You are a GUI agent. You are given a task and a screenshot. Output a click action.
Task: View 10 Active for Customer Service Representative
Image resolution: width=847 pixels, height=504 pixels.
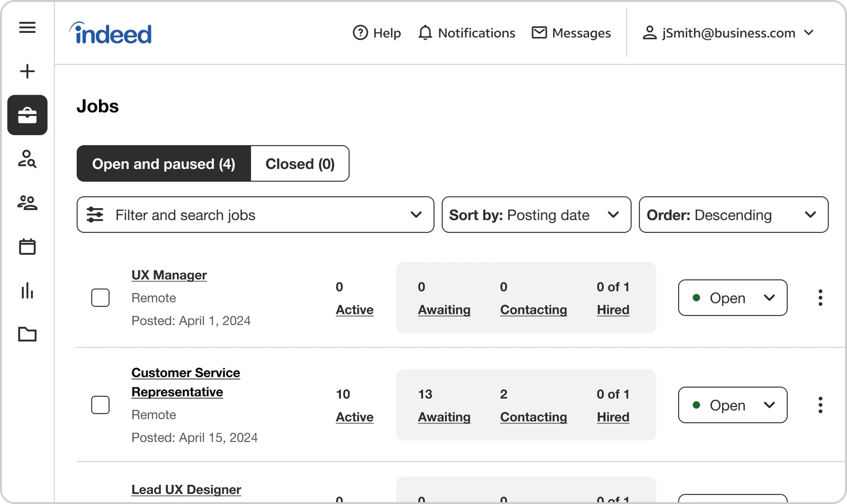[x=355, y=417]
